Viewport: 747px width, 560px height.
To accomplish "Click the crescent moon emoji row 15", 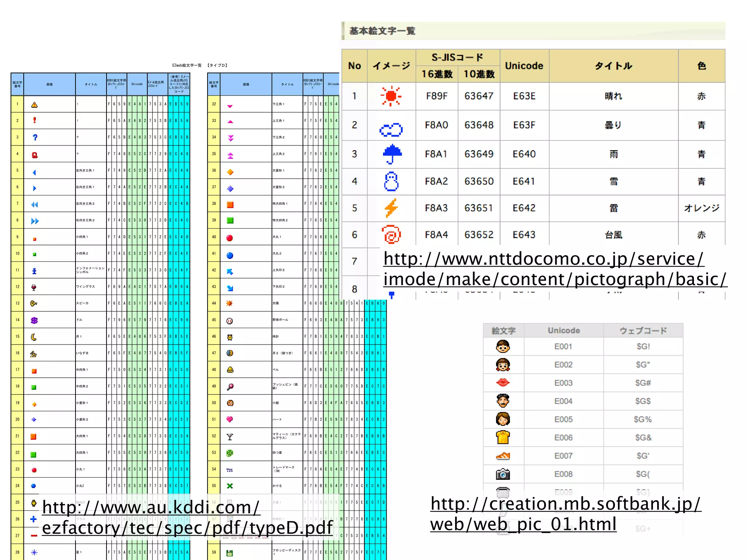I will click(34, 337).
